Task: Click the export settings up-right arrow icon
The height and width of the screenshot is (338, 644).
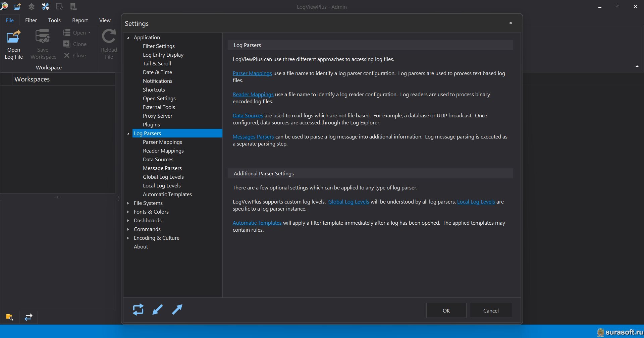Action: pos(177,309)
